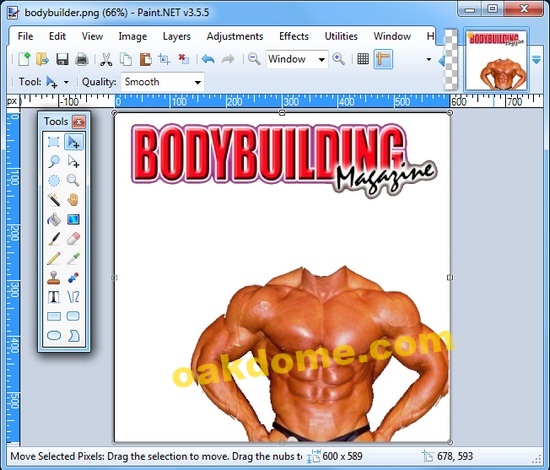Screen dimensions: 550x470
Task: Choose the Pan hand tool
Action: (73, 200)
